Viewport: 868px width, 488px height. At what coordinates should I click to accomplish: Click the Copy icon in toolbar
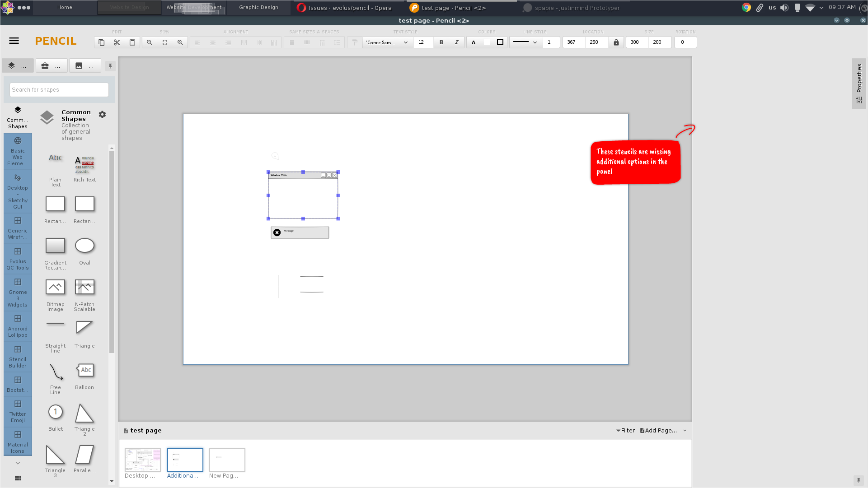coord(102,42)
